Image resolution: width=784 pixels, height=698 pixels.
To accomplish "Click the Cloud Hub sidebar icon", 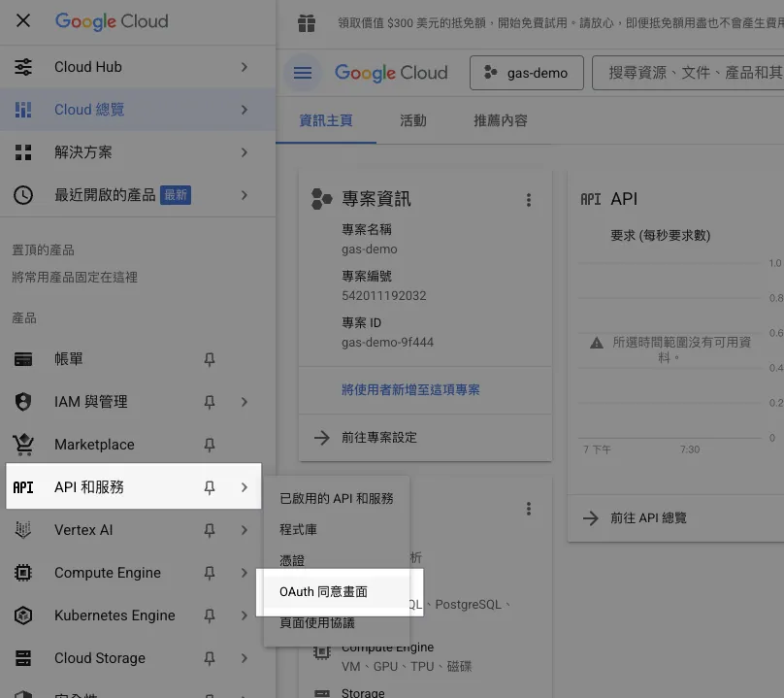I will pos(23,67).
